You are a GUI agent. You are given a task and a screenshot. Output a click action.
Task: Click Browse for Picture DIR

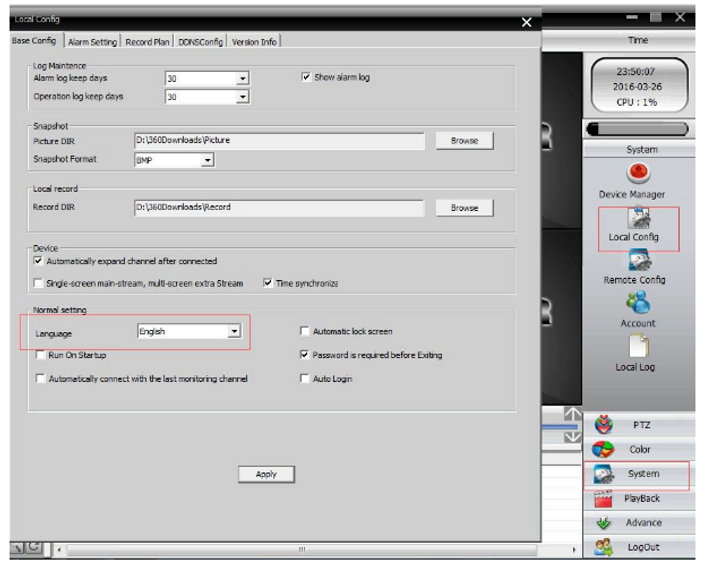(x=465, y=140)
